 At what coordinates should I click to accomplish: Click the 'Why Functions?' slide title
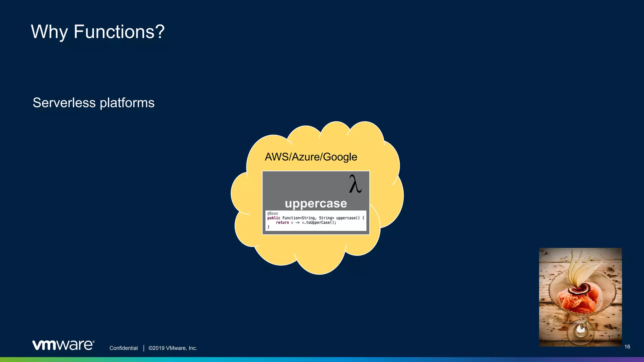pos(98,32)
